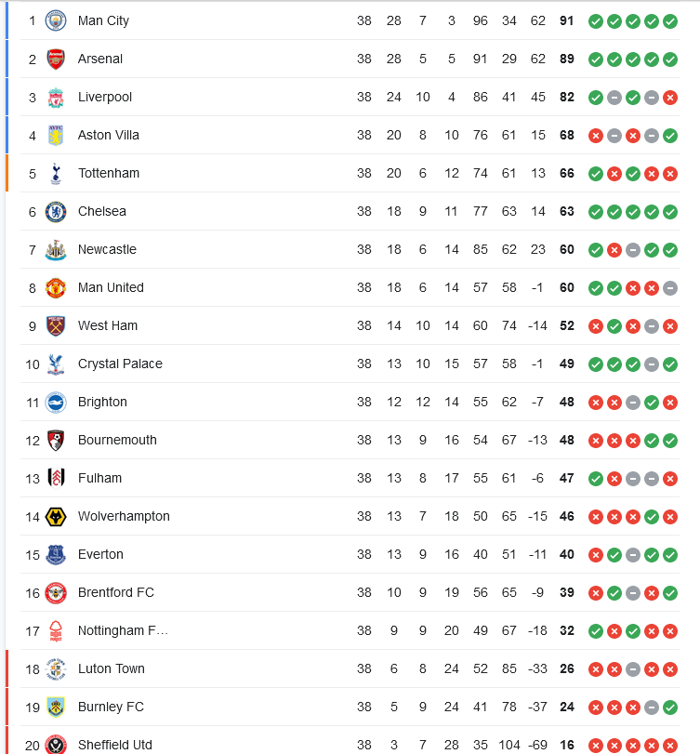The height and width of the screenshot is (754, 700).
Task: Open the Newcastle team link
Action: 107,249
